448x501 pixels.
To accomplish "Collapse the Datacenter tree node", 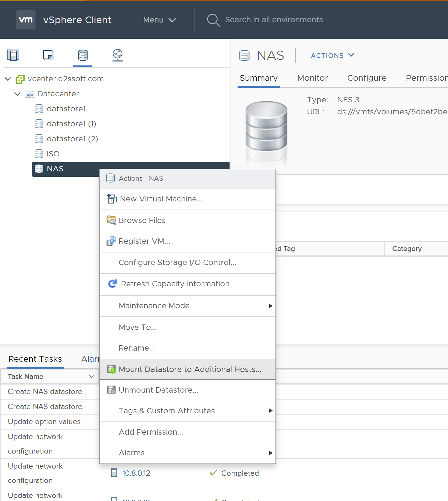I will click(18, 94).
